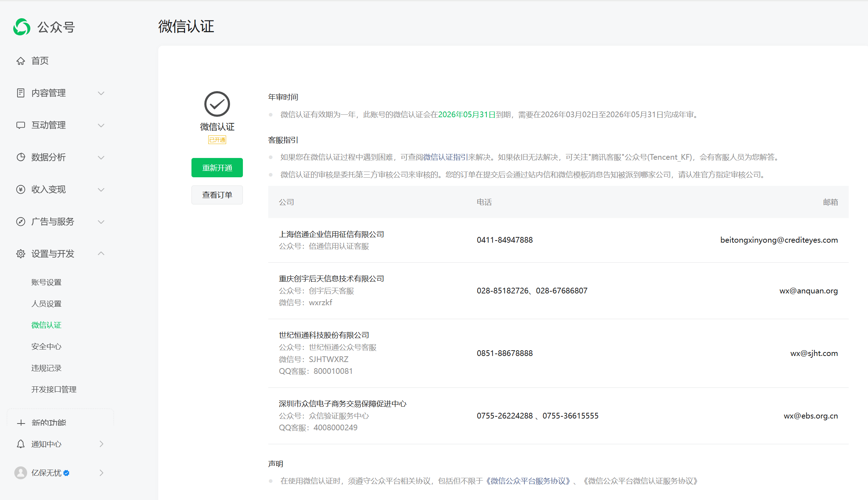Open 开发接口管理 submenu item

[x=54, y=390]
